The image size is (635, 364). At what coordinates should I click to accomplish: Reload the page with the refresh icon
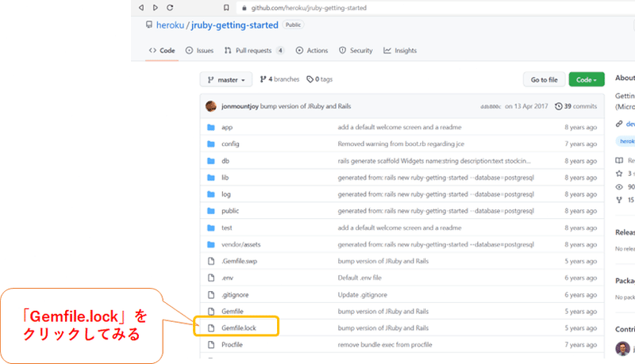point(170,7)
